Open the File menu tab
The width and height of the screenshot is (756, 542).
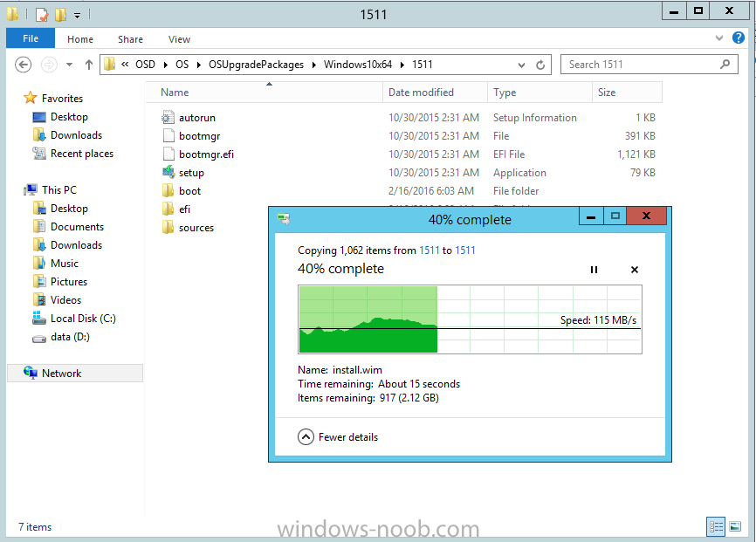31,38
